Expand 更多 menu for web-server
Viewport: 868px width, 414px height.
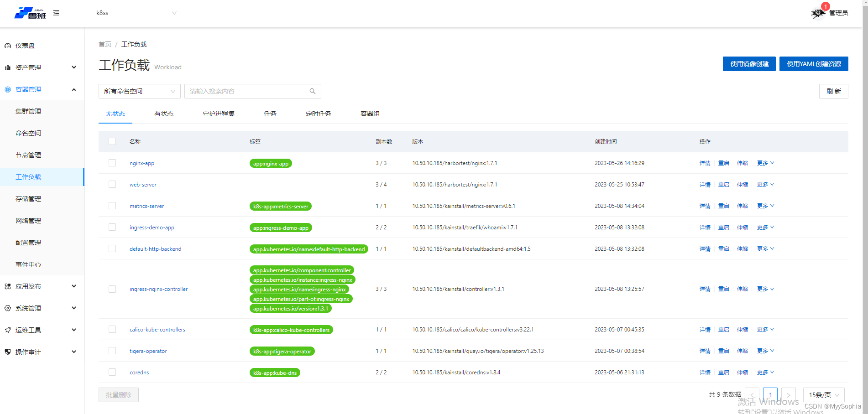tap(765, 184)
